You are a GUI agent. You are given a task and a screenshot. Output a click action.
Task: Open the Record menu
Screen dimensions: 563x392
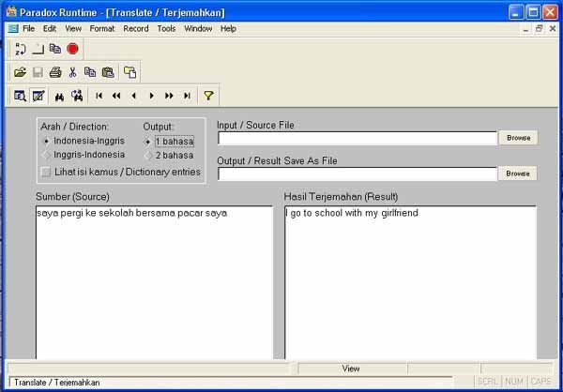click(136, 29)
